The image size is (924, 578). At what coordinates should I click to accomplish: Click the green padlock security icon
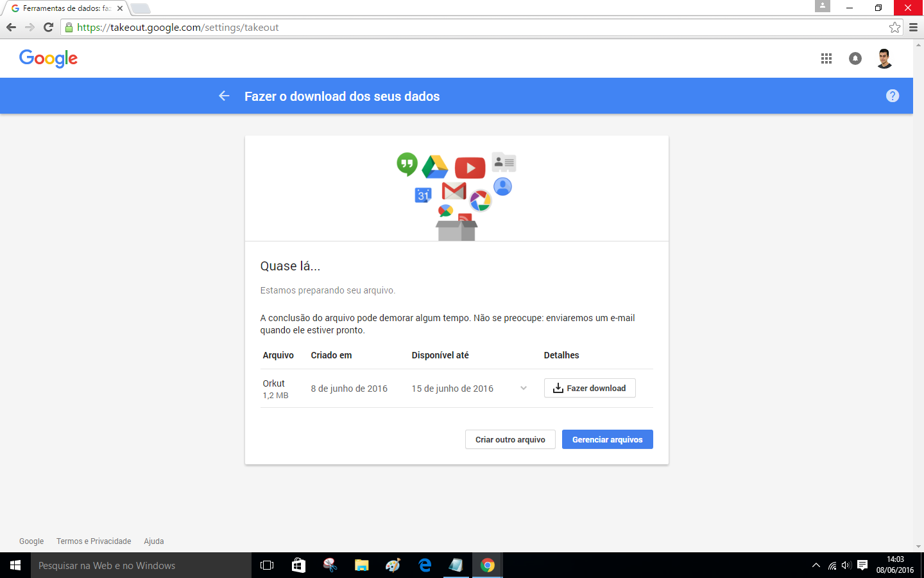point(69,27)
